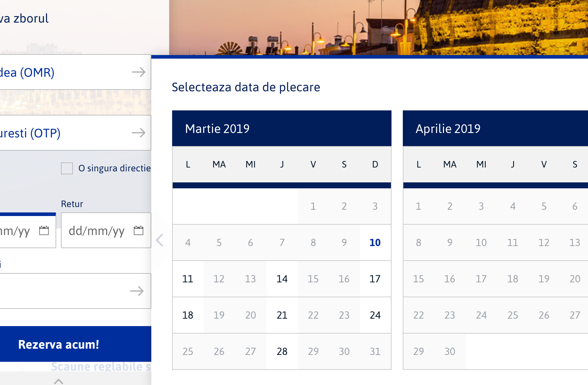Viewport: 588px width, 385px height.
Task: Click the arrow icon beside Oradea (OMR)
Action: (139, 72)
